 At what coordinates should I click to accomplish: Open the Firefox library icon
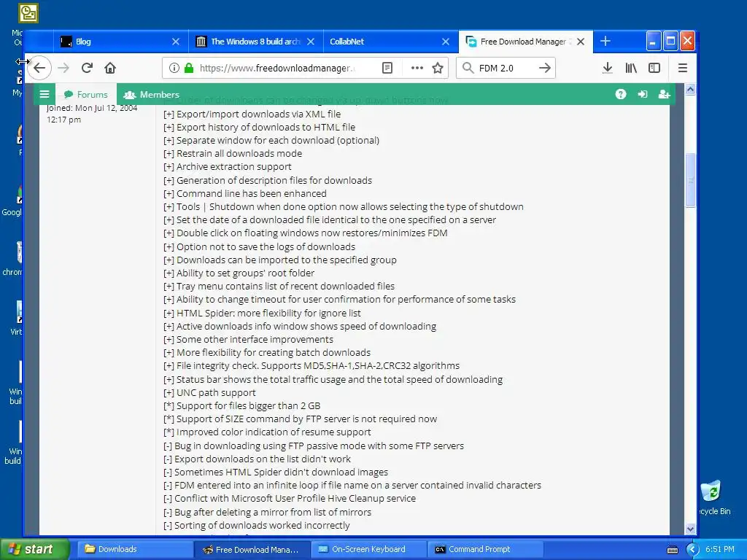tap(631, 68)
